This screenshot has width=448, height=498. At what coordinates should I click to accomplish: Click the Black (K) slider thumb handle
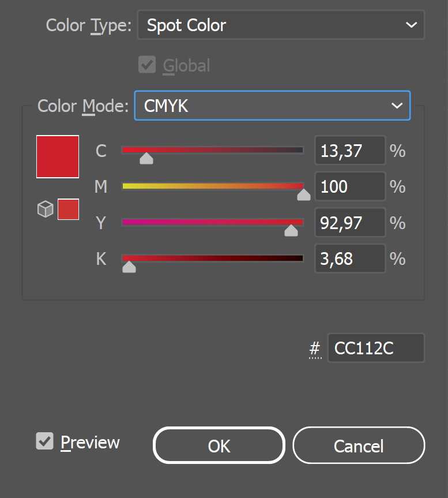point(129,267)
